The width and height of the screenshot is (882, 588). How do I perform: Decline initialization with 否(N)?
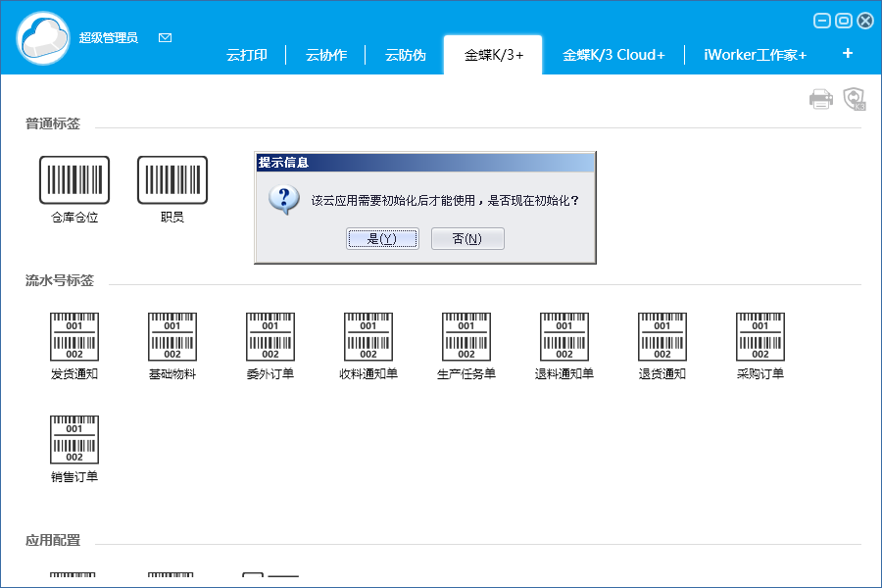(467, 238)
